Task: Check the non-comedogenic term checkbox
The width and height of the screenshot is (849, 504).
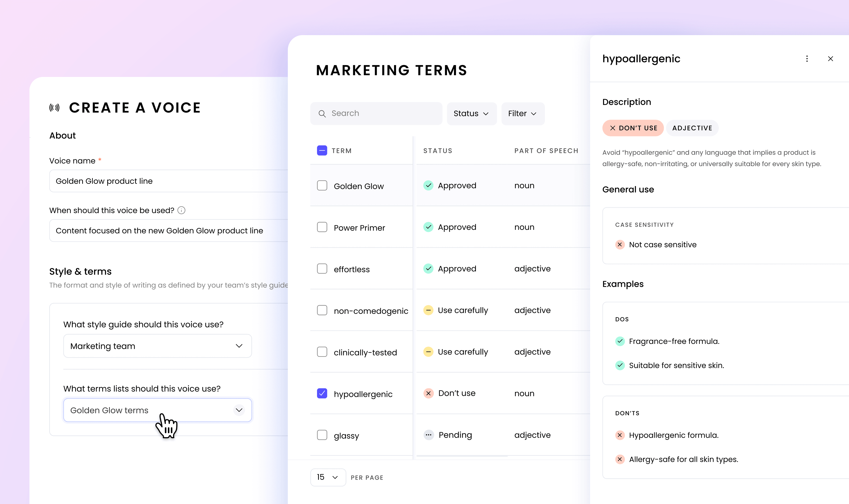Action: coord(322,310)
